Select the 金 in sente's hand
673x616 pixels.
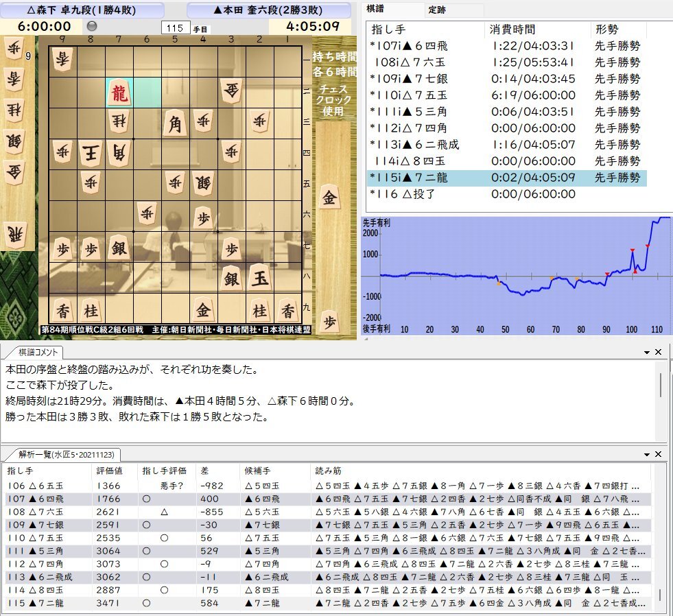click(329, 198)
